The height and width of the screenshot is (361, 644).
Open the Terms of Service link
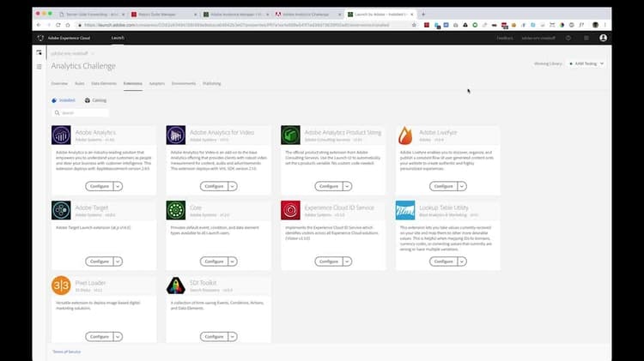66,352
